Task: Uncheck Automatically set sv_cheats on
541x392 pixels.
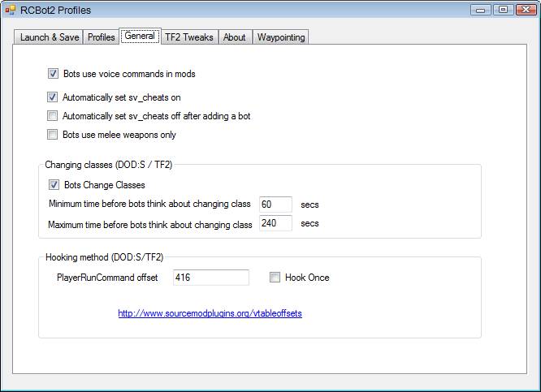Action: [x=53, y=97]
